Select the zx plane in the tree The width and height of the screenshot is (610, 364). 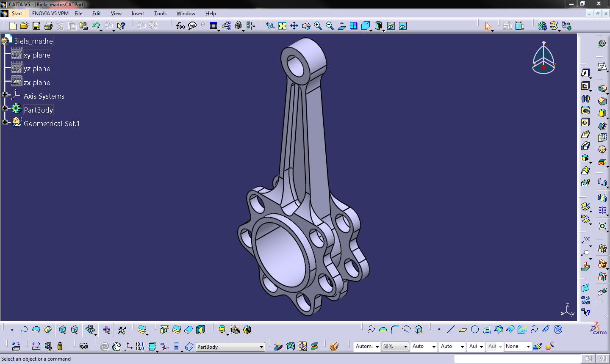[x=37, y=83]
